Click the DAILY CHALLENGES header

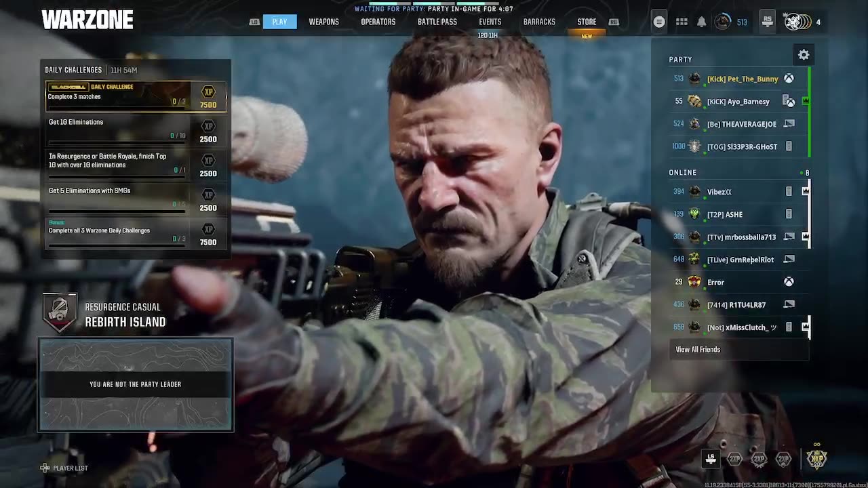click(73, 70)
